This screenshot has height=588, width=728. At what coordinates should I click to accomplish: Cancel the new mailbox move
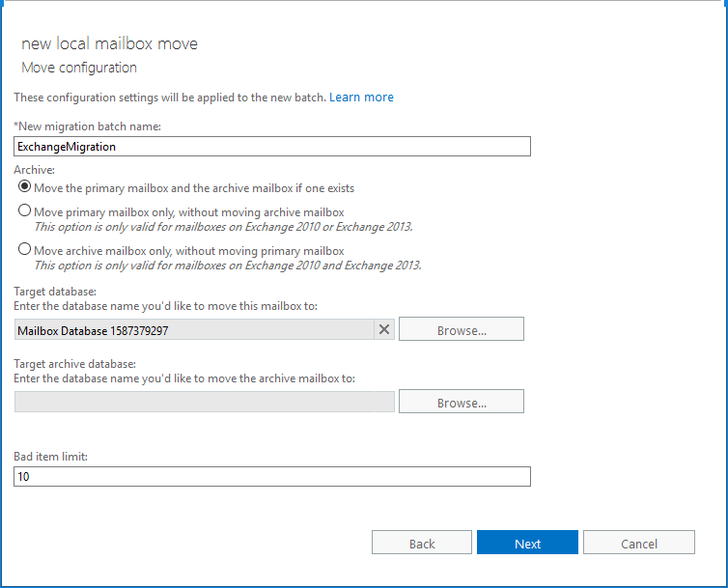pyautogui.click(x=638, y=544)
